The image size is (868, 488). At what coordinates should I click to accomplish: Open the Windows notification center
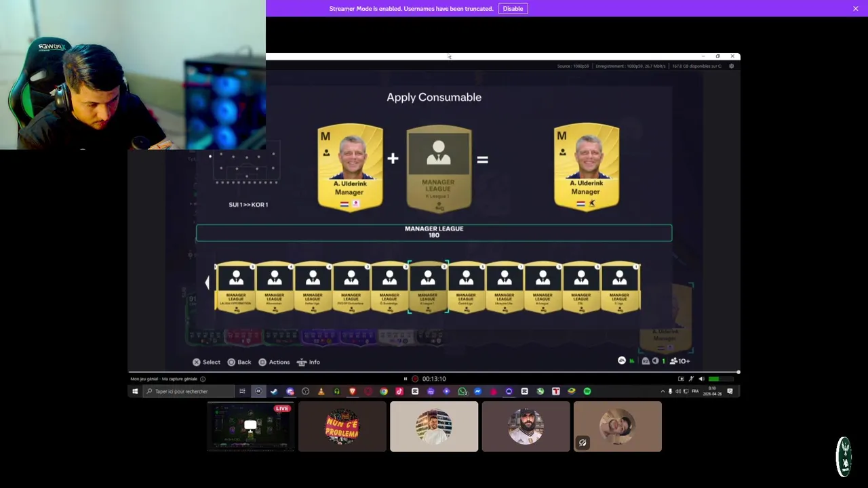click(730, 391)
